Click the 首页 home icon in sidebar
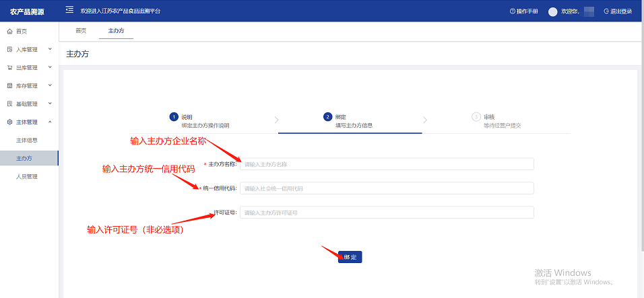Screen dimensions: 644x298 [9, 32]
